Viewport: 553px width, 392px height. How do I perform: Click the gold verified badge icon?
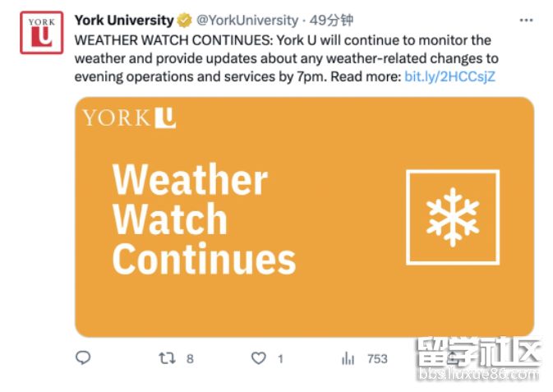tap(184, 20)
